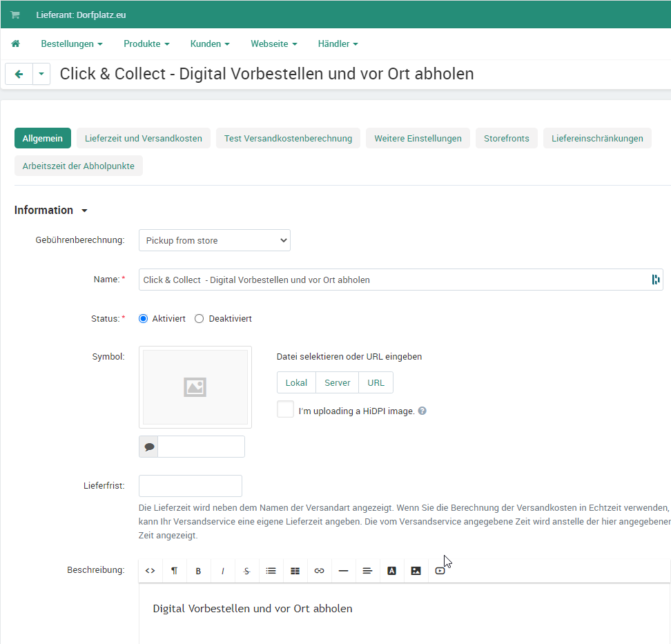
Task: Click the speech bubble alt-text icon
Action: 149,447
